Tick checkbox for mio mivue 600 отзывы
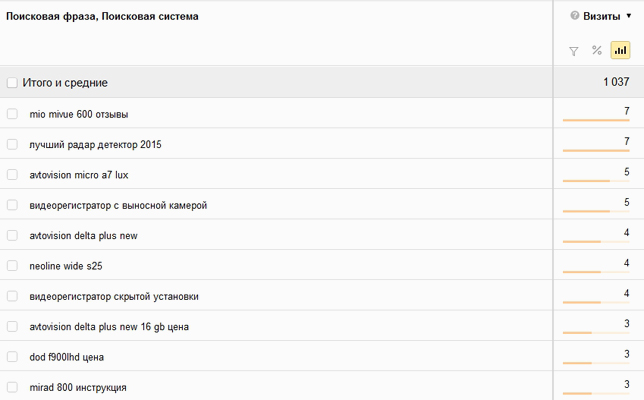The width and height of the screenshot is (644, 400). click(12, 114)
